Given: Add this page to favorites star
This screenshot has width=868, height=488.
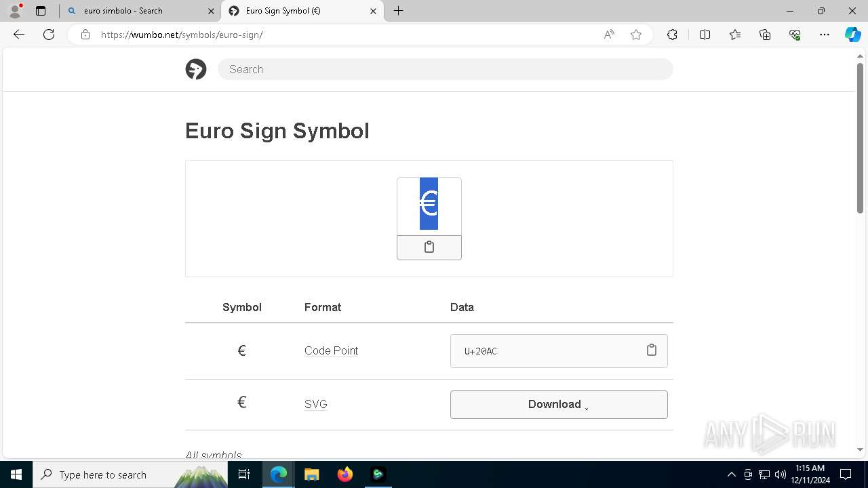Looking at the screenshot, I should (x=636, y=35).
